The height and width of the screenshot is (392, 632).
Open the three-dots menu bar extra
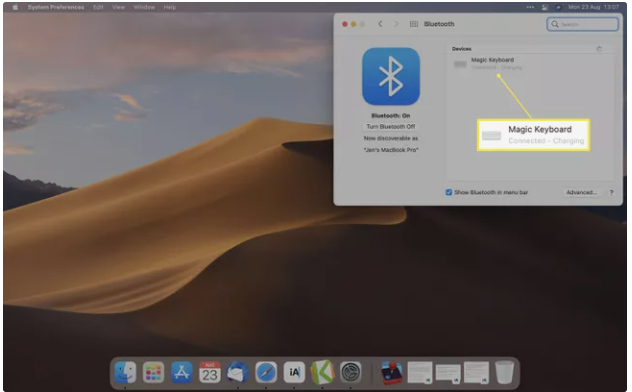pos(530,7)
